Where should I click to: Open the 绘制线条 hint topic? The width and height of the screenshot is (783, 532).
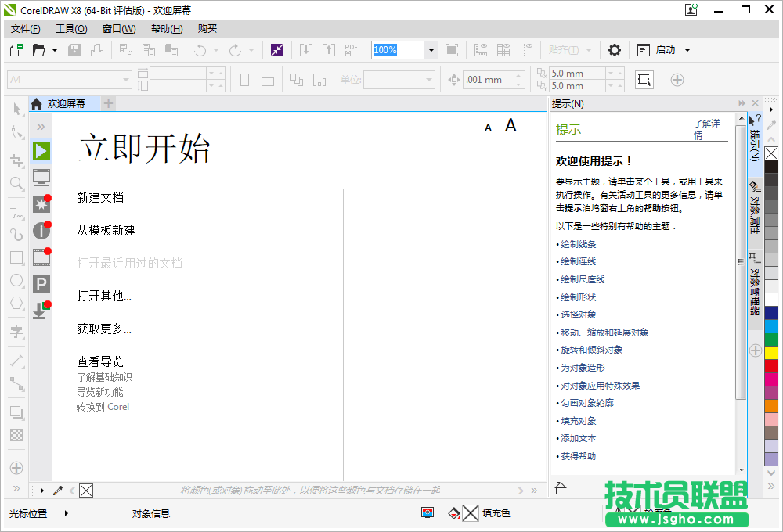pos(579,244)
